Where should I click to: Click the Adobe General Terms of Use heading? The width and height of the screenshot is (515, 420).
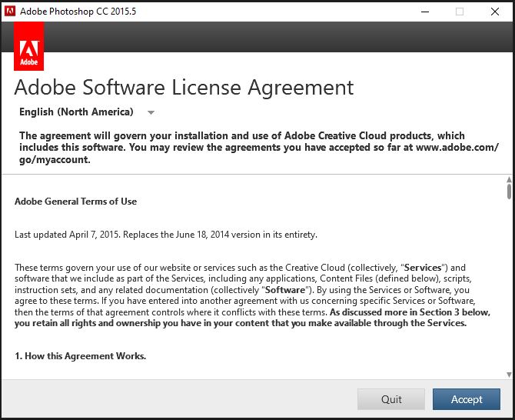[75, 202]
